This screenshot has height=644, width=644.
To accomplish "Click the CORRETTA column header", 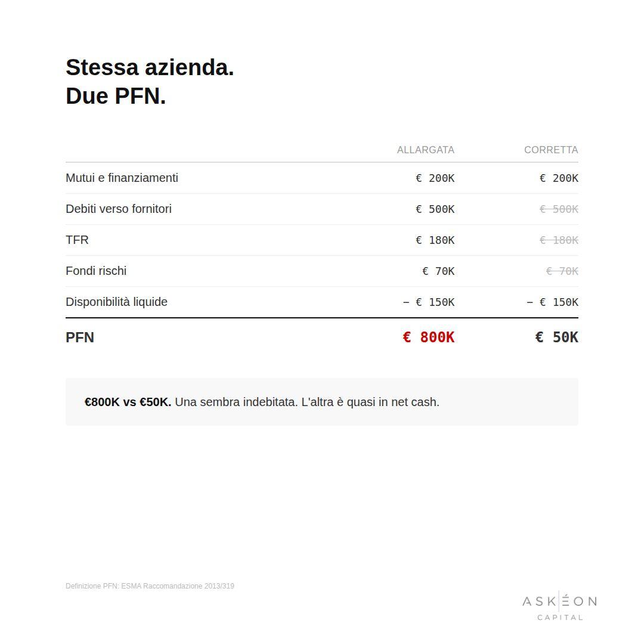I will coord(551,150).
